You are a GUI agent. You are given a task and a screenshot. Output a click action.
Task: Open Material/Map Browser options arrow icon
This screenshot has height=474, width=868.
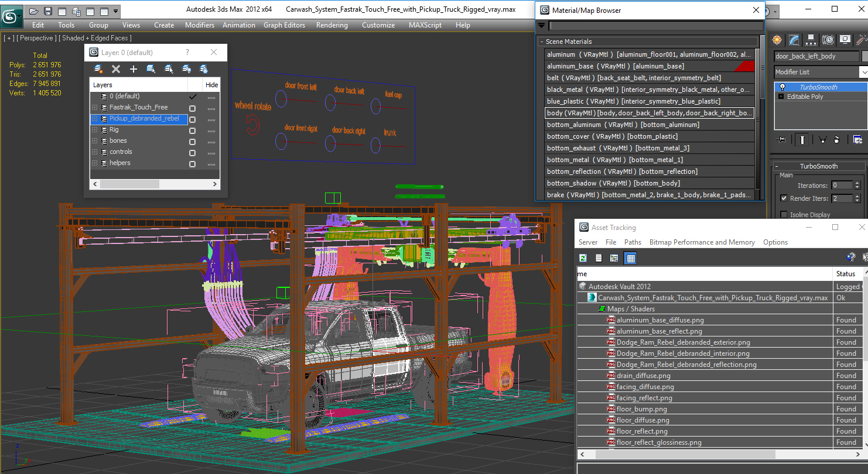542,26
